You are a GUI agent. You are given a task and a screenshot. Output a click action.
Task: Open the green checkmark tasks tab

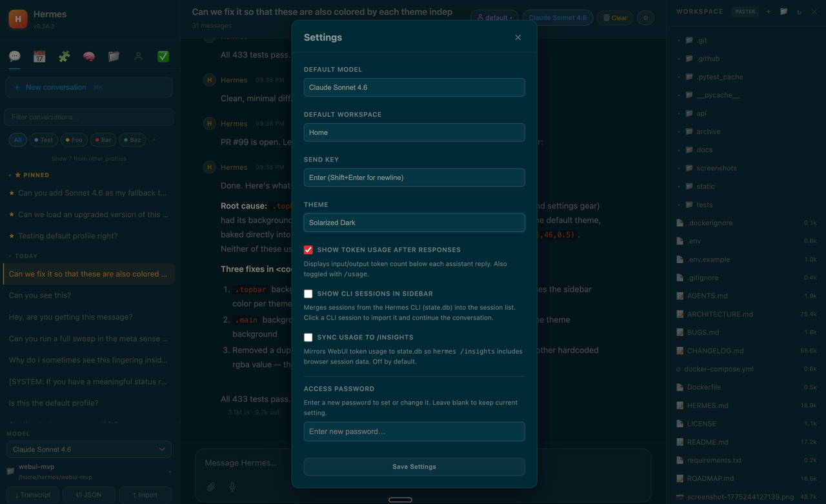pos(163,56)
